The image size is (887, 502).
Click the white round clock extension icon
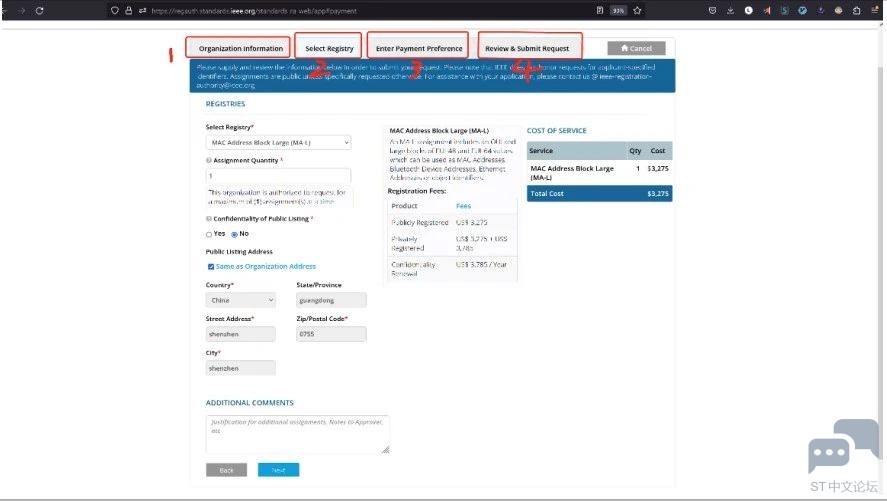[x=748, y=10]
